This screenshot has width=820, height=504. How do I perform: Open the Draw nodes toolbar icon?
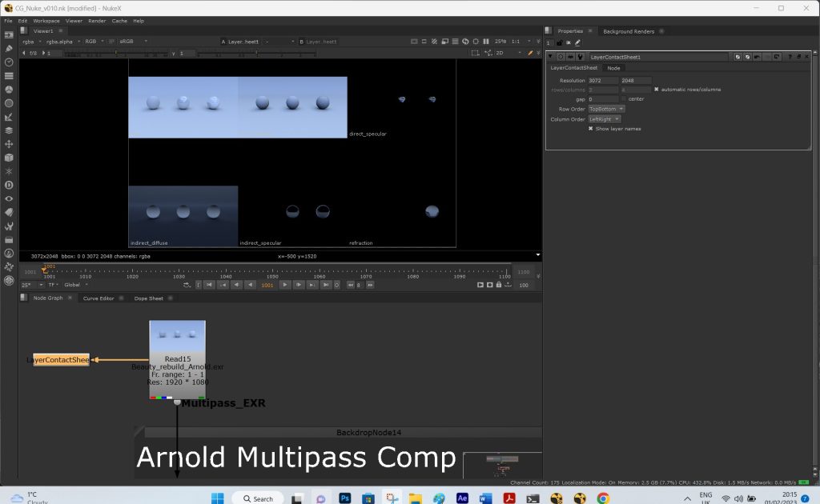point(9,49)
